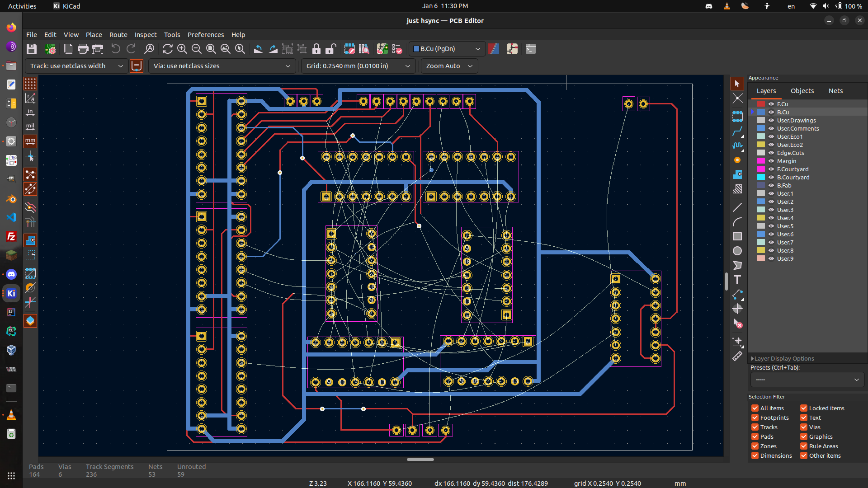Select the Draw arc tool
This screenshot has width=868, height=488.
coord(737,222)
